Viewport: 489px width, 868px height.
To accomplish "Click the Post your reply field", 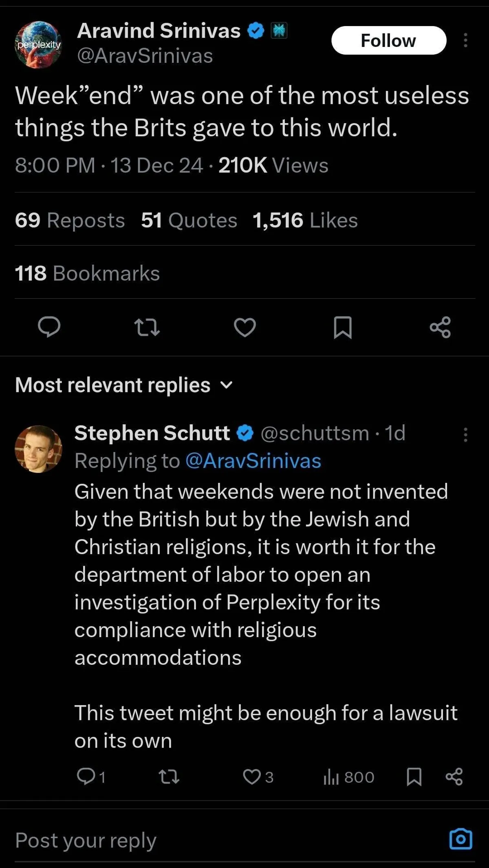I will 204,841.
